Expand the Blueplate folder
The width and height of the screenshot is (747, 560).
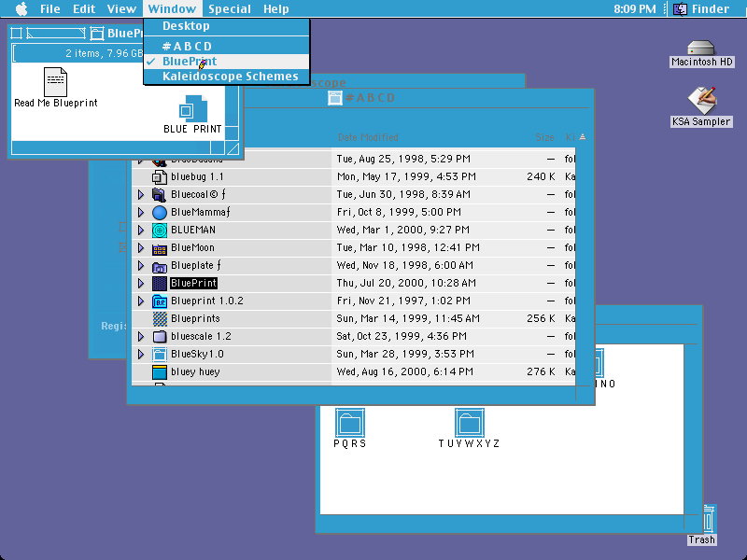[x=141, y=266]
